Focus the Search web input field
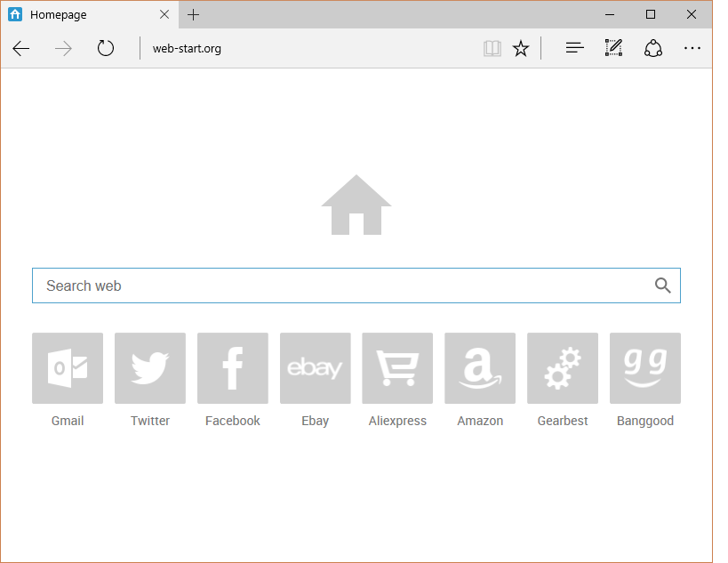This screenshot has height=563, width=728. 338,286
